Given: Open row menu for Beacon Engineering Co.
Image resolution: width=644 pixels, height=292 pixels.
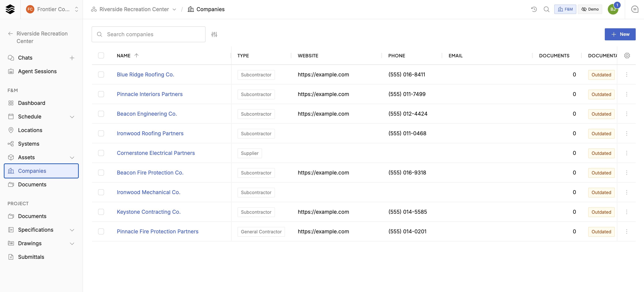Looking at the screenshot, I should tap(626, 114).
